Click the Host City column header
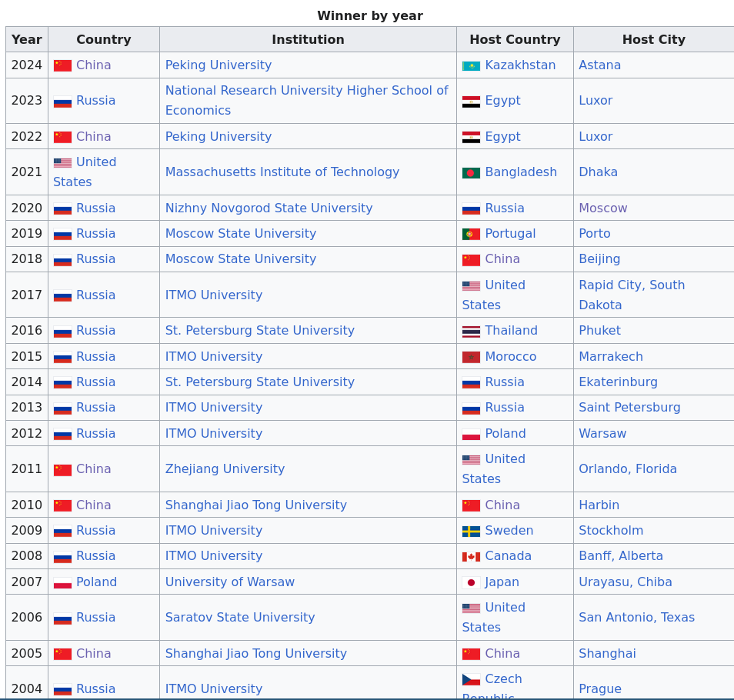The height and width of the screenshot is (700, 734). pos(654,39)
